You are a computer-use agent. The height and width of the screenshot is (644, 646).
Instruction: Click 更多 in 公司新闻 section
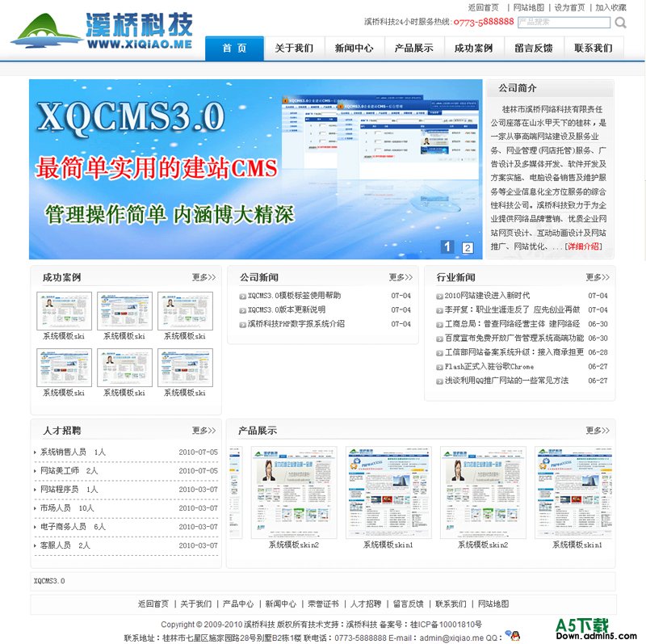pyautogui.click(x=401, y=277)
